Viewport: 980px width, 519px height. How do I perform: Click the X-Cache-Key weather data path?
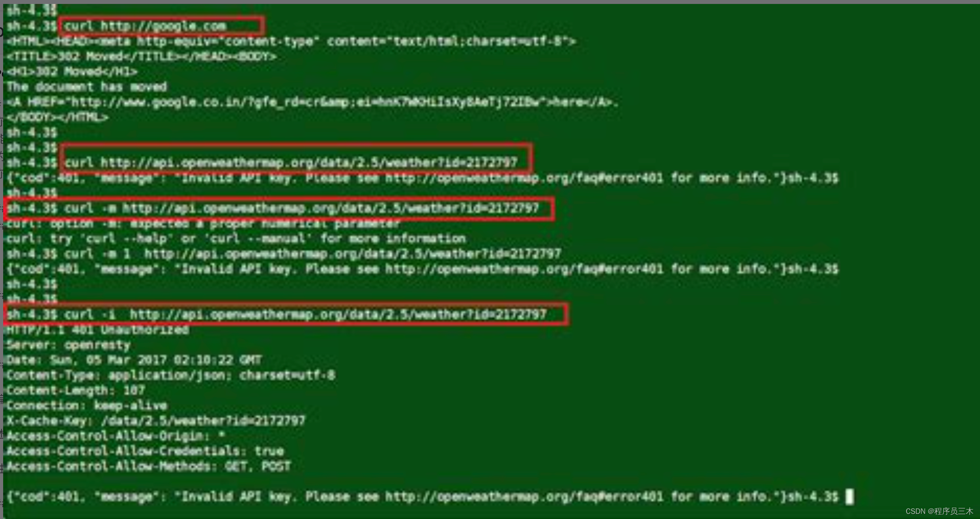195,420
